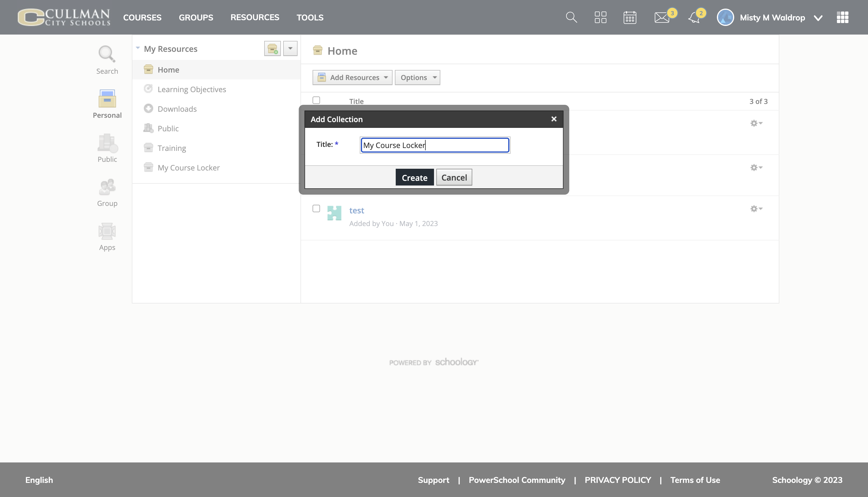868x497 pixels.
Task: Open the four-square app center icon
Action: pyautogui.click(x=600, y=17)
